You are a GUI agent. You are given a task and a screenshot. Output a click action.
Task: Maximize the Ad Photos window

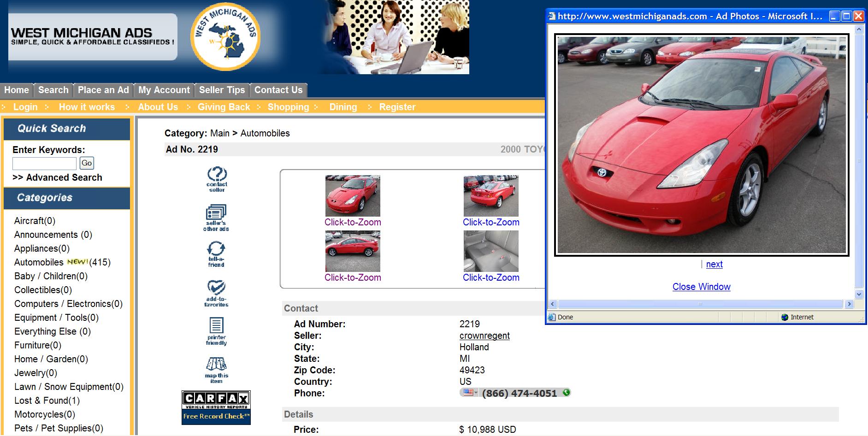click(847, 17)
